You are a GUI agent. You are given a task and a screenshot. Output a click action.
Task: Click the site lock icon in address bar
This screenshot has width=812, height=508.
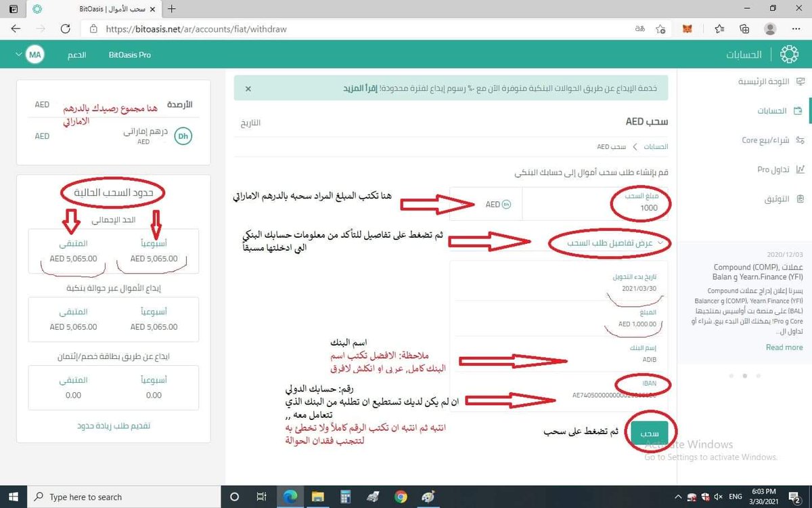click(95, 29)
